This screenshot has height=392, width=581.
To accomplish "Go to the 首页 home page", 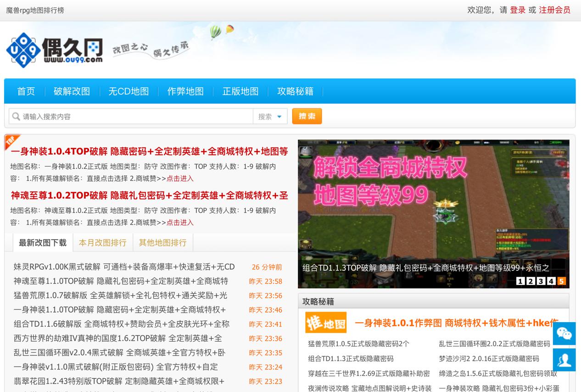I will click(26, 91).
